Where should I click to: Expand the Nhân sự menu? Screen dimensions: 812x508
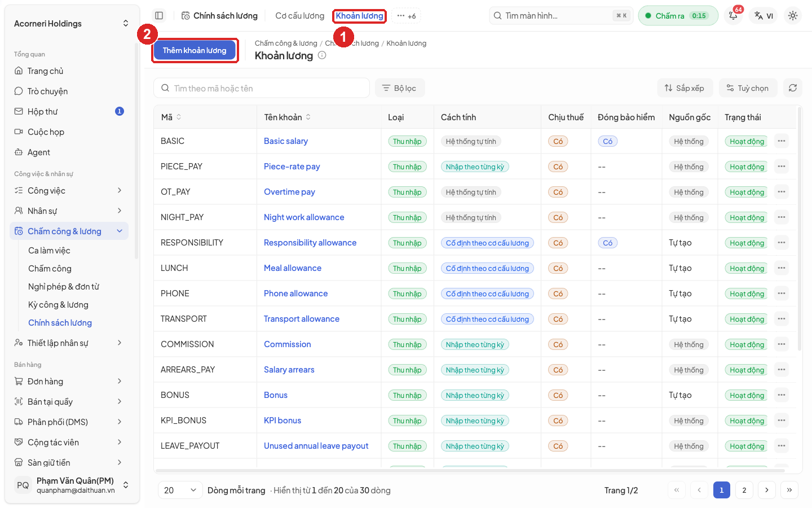pyautogui.click(x=69, y=211)
